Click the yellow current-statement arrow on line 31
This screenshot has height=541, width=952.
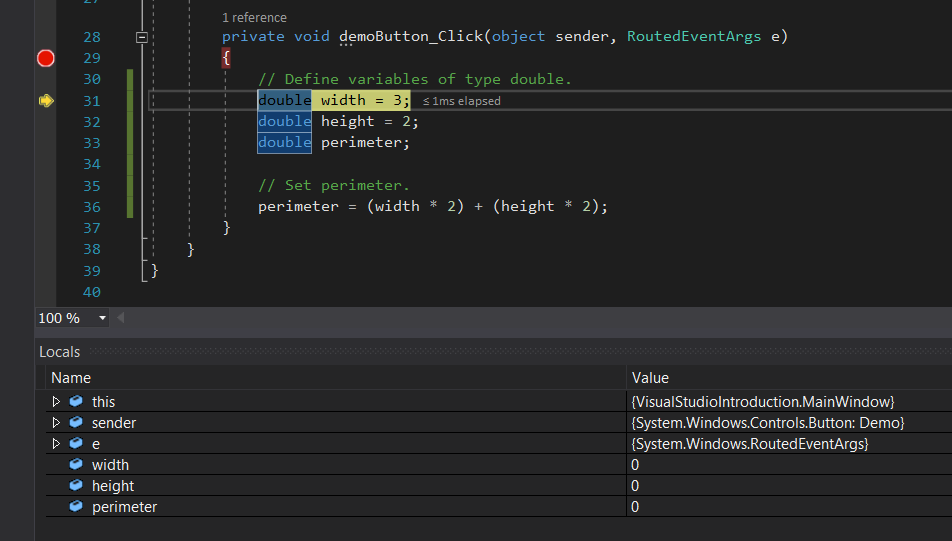point(45,100)
